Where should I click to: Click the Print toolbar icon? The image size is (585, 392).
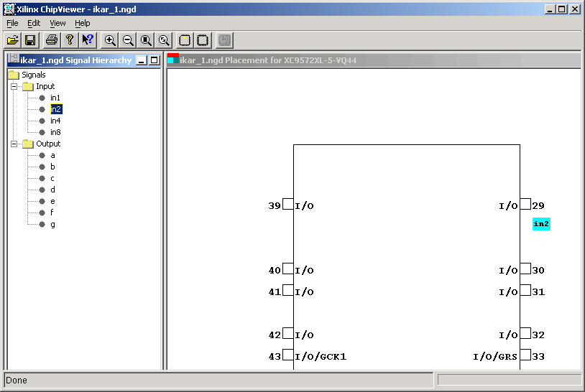click(x=52, y=40)
